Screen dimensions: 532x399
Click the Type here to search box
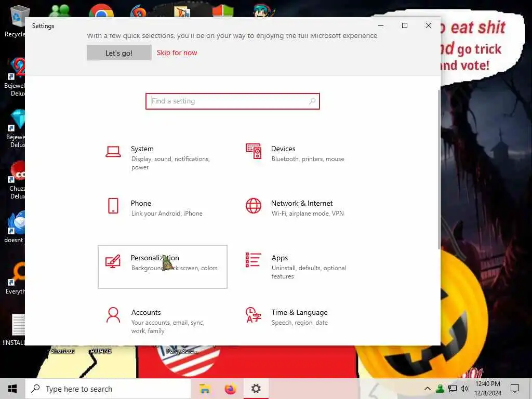point(108,389)
